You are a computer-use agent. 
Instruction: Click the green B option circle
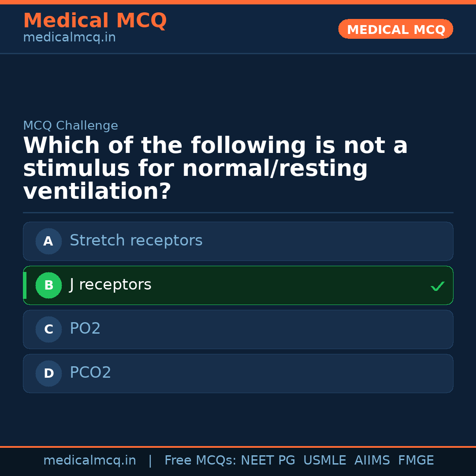pos(48,285)
